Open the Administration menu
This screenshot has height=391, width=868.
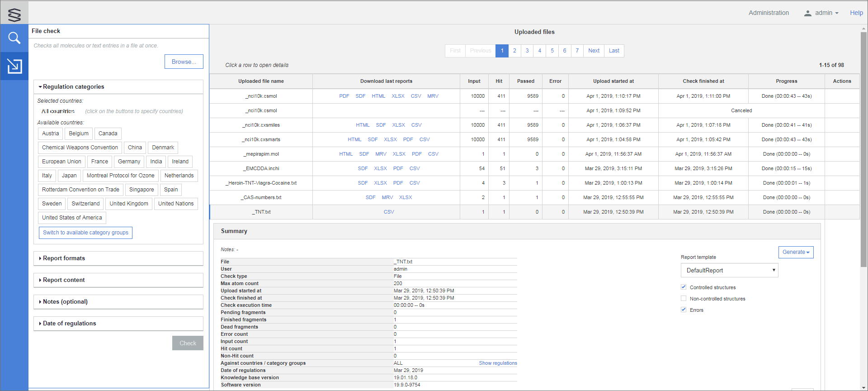tap(769, 13)
